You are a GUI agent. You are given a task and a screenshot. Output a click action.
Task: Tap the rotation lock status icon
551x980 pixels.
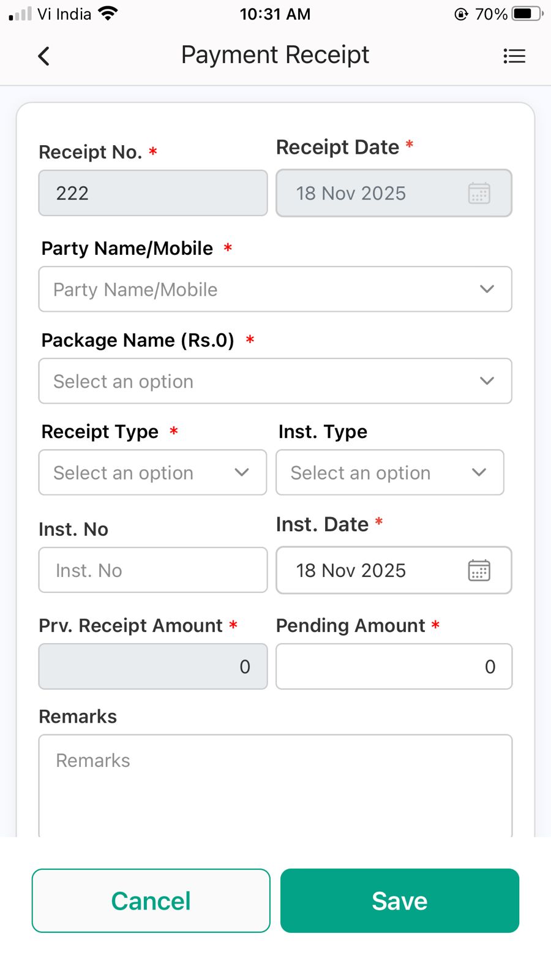click(461, 14)
